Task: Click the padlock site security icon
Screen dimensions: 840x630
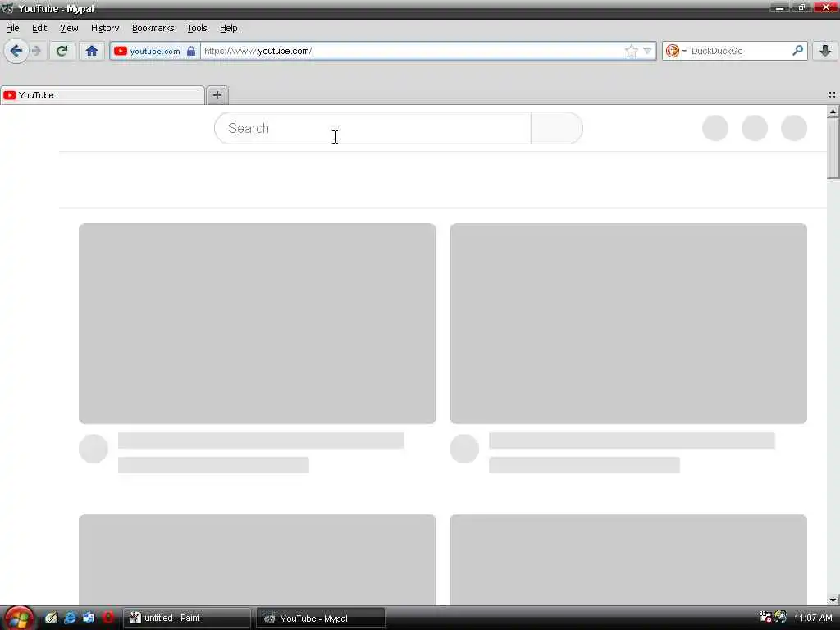Action: pyautogui.click(x=190, y=51)
